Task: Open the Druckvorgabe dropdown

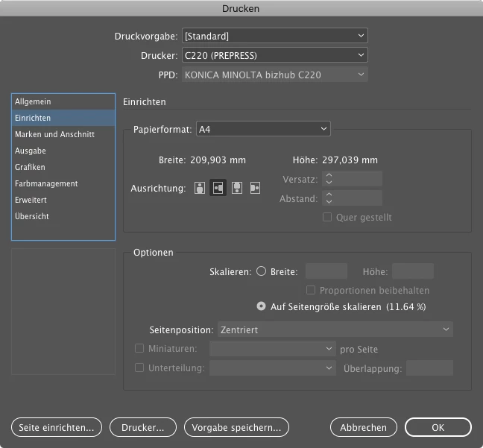Action: 275,36
